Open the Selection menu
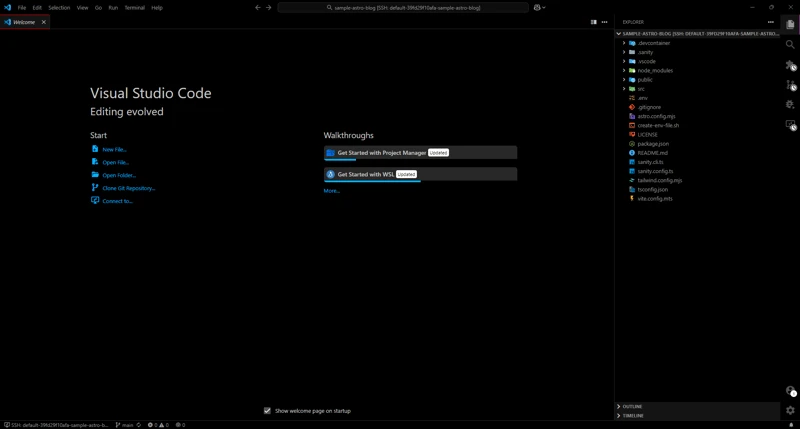This screenshot has height=429, width=800. tap(59, 8)
